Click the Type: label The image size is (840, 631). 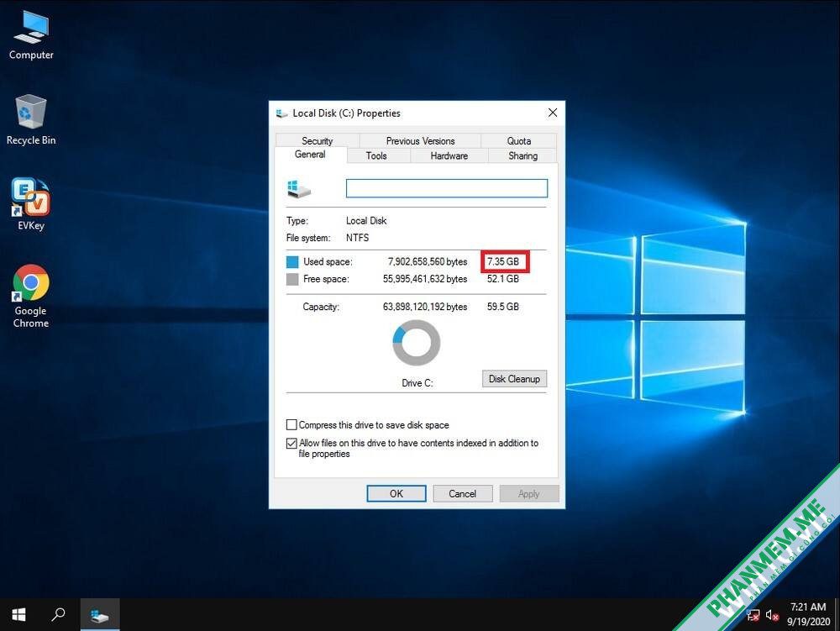click(x=297, y=221)
